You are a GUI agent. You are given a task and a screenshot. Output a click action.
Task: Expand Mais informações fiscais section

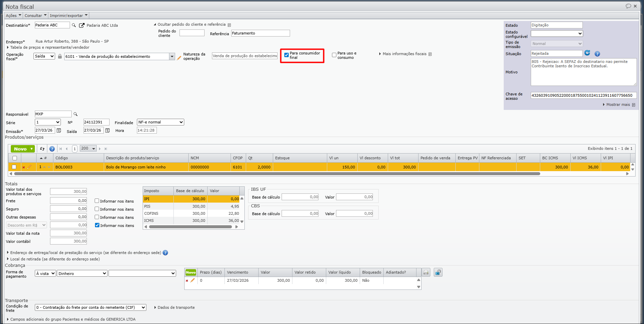click(404, 54)
